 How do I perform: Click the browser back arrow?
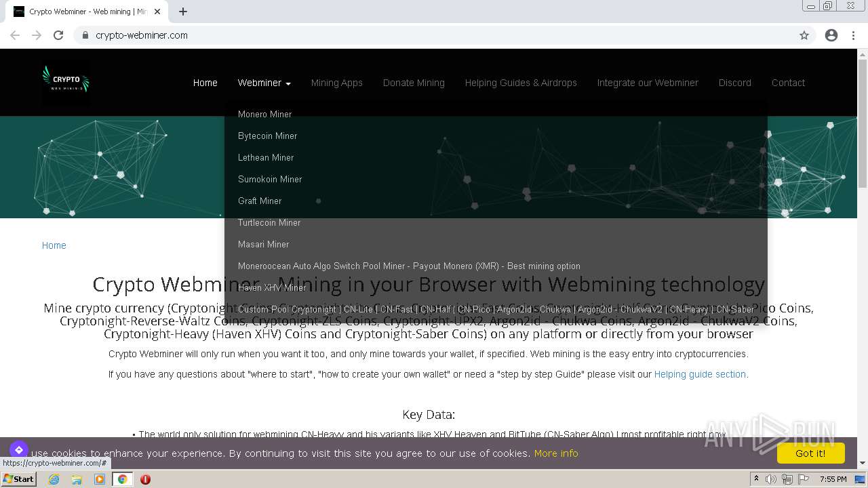click(15, 35)
